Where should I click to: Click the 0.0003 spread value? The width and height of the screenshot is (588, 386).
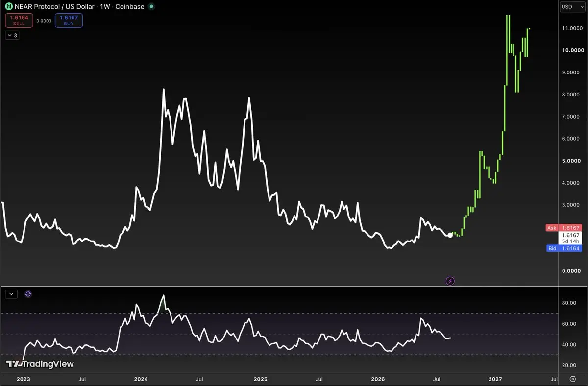pyautogui.click(x=44, y=21)
